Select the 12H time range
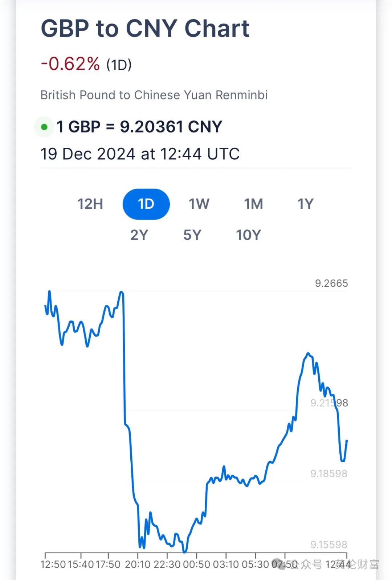The width and height of the screenshot is (392, 580). (90, 204)
